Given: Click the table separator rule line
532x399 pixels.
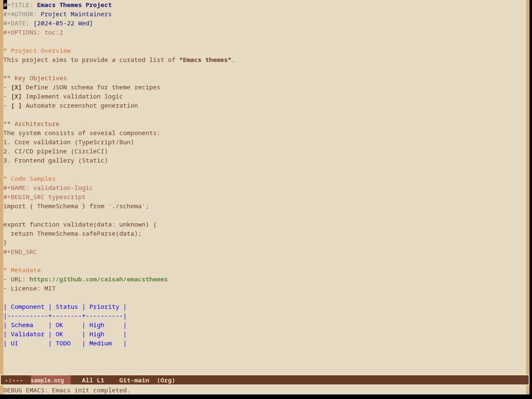Looking at the screenshot, I should pos(65,316).
